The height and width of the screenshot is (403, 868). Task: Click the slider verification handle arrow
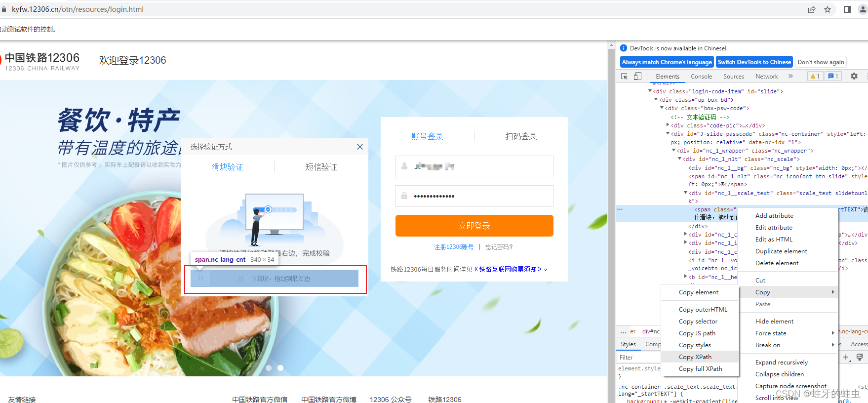200,279
